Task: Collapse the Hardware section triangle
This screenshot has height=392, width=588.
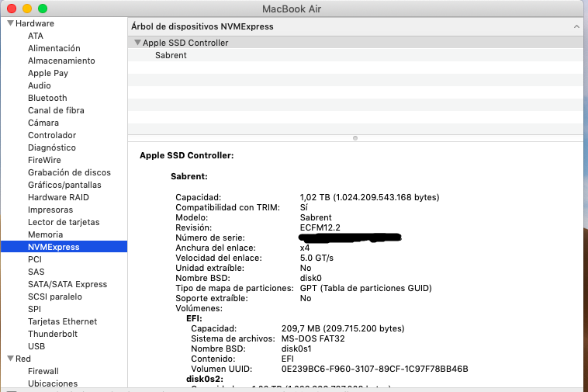Action: [11, 23]
